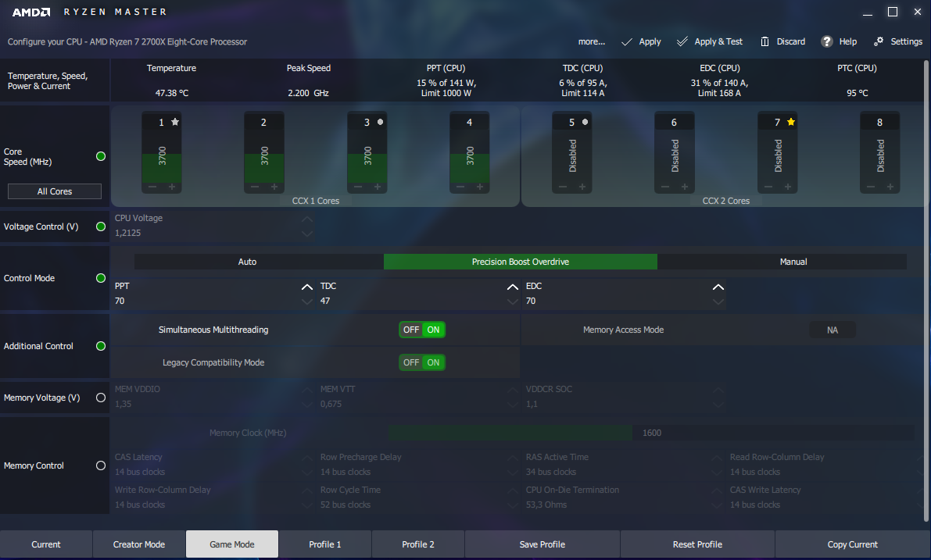
Task: Toggle the Core Speed green indicator
Action: pyautogui.click(x=101, y=156)
